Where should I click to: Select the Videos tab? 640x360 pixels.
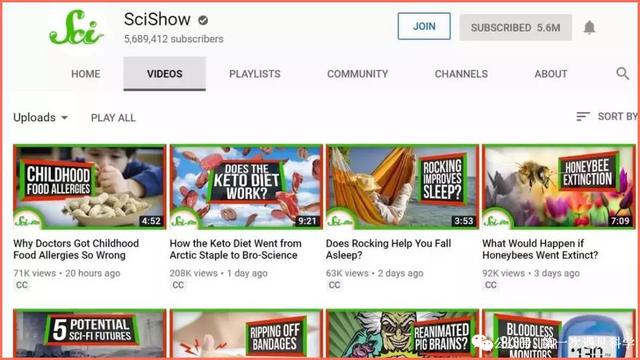[x=164, y=74]
